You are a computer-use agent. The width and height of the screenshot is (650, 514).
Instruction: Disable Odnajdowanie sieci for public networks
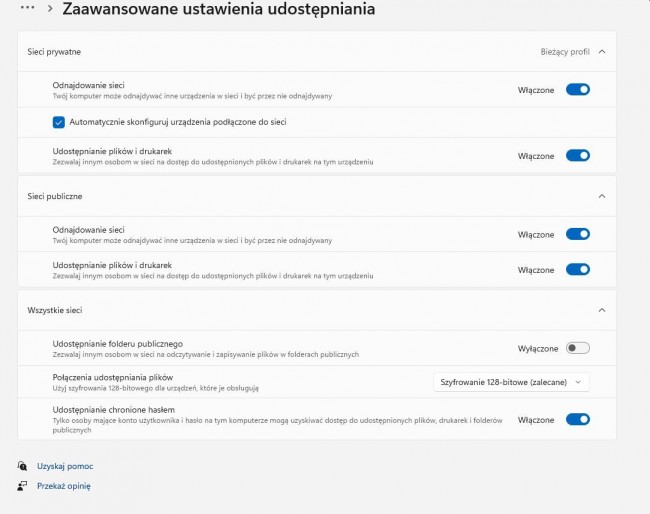click(x=578, y=234)
